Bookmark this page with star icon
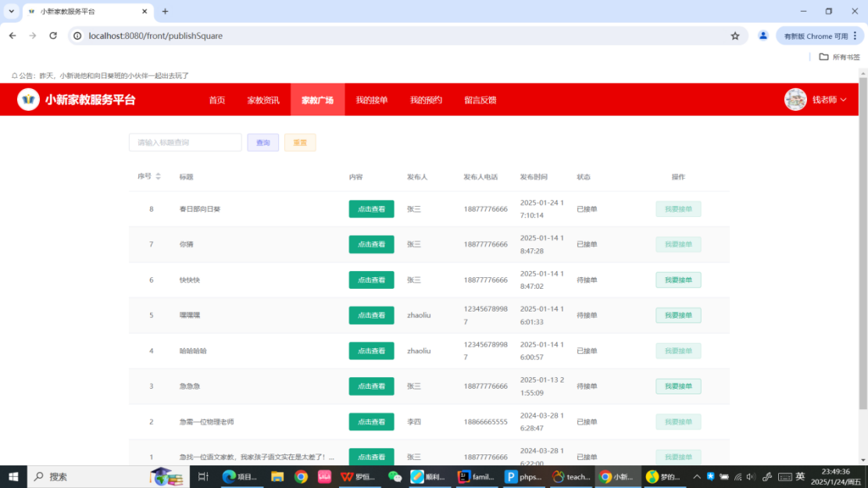 [735, 36]
